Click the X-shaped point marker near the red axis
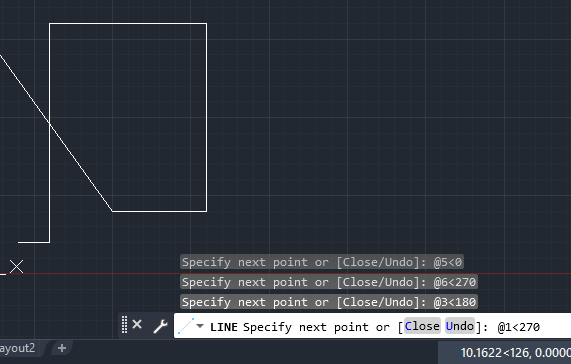This screenshot has height=364, width=571. pos(16,267)
